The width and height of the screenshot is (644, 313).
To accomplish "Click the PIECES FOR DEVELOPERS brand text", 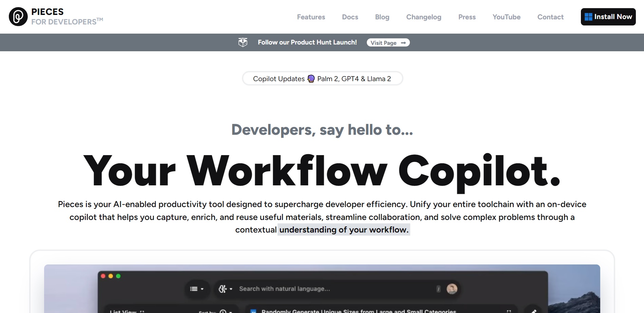I will pyautogui.click(x=67, y=17).
